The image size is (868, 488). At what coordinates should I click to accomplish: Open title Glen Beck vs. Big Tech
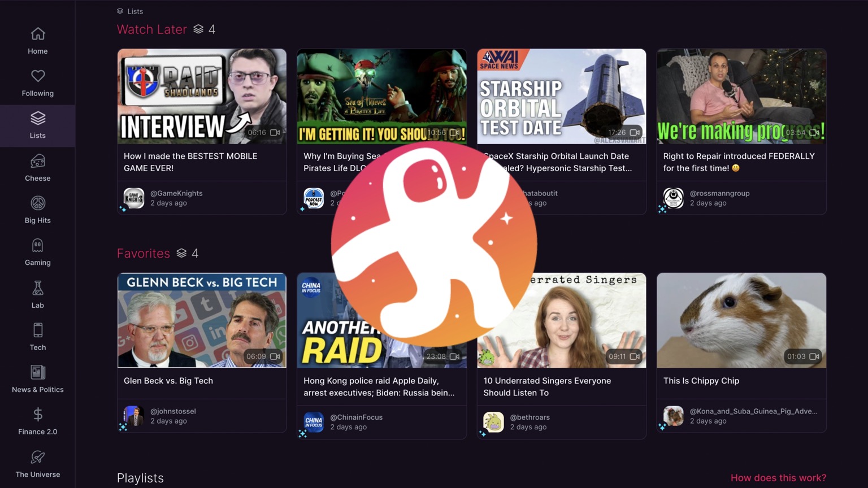(168, 381)
